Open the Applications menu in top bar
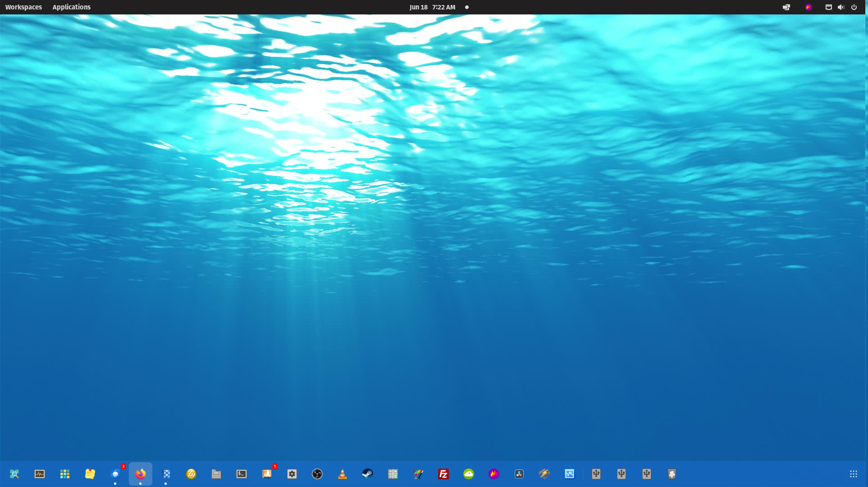The height and width of the screenshot is (487, 868). click(71, 7)
